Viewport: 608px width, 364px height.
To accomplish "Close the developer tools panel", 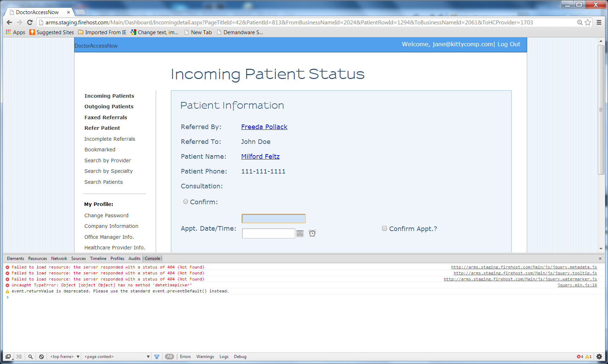I will coord(600,259).
